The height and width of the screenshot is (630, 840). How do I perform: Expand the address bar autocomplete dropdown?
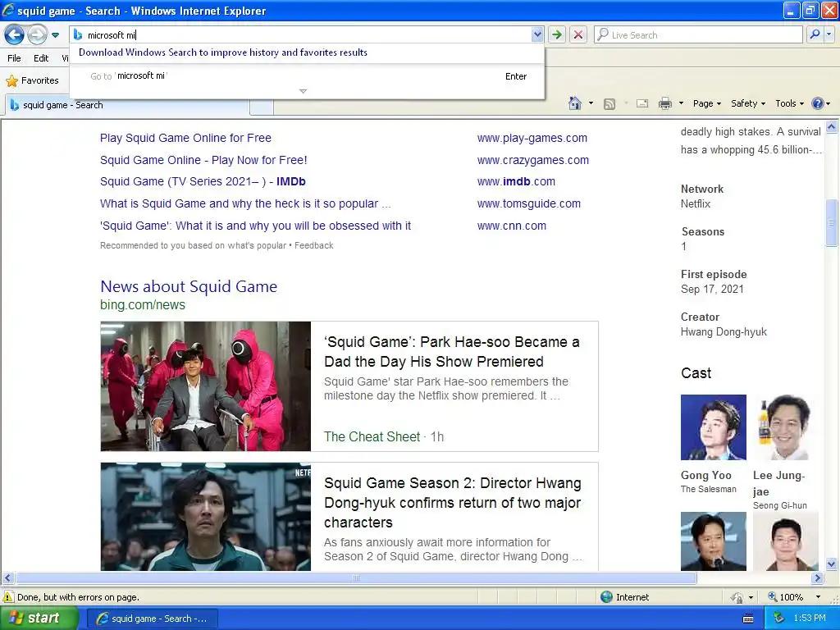[x=537, y=35]
